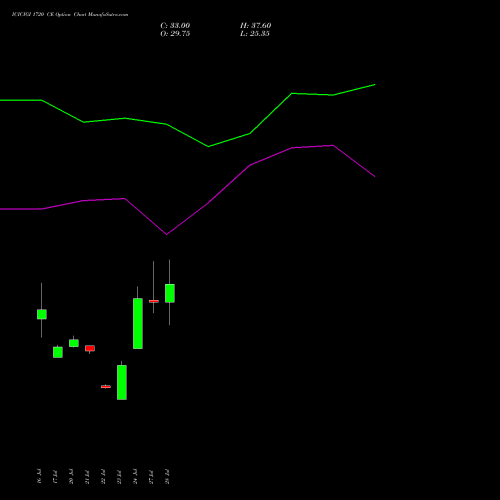Click the green candle above 20 Jul
Screen dimensions: 500x500
[74, 343]
